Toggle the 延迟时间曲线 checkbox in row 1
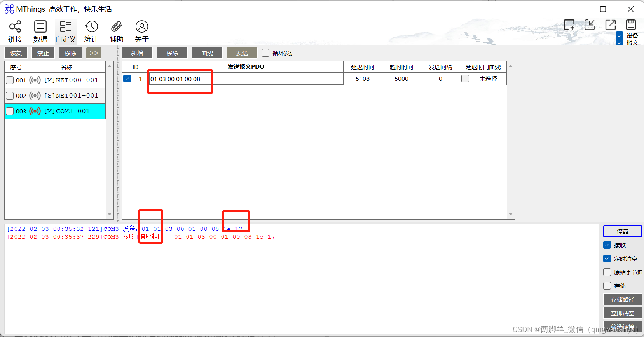Screen dimensions: 644x337 [465, 79]
